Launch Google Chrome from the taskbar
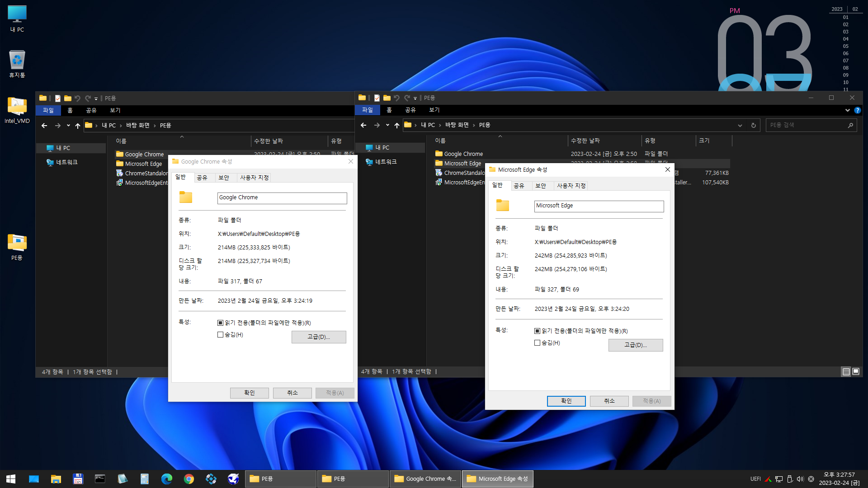Image resolution: width=868 pixels, height=488 pixels. (189, 479)
